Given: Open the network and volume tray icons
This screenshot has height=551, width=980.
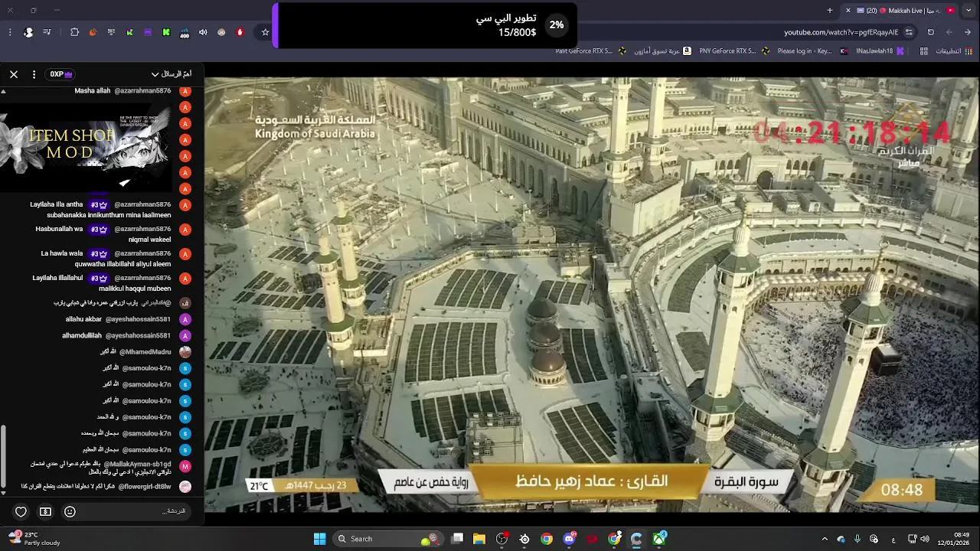Looking at the screenshot, I should click(x=919, y=539).
